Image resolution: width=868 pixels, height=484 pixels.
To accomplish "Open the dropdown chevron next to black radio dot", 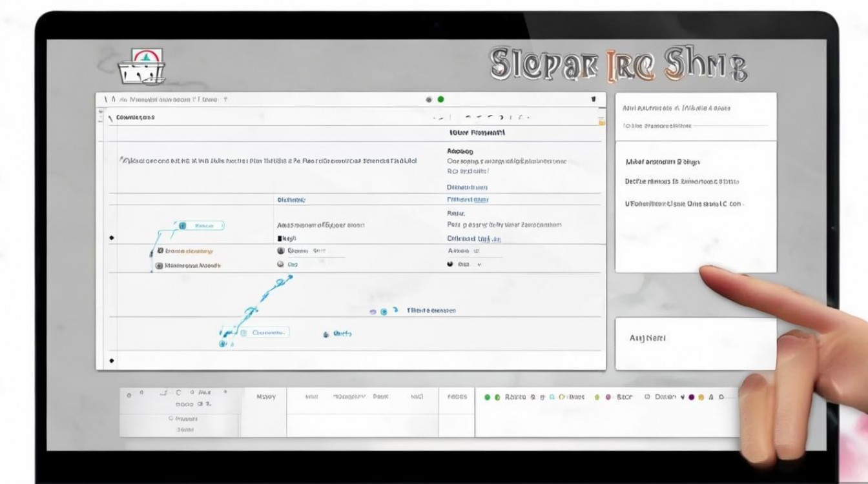I will pyautogui.click(x=479, y=265).
